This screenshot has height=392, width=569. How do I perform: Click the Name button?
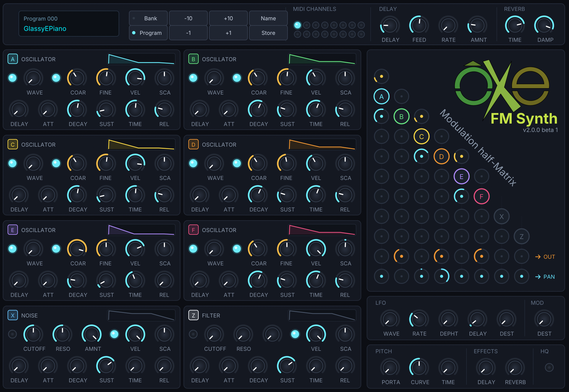[268, 18]
